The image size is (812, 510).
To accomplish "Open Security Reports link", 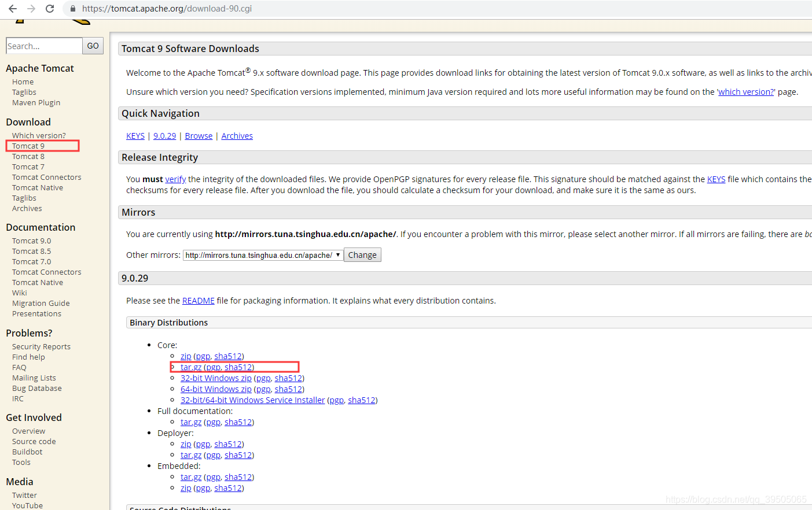I will [x=41, y=346].
